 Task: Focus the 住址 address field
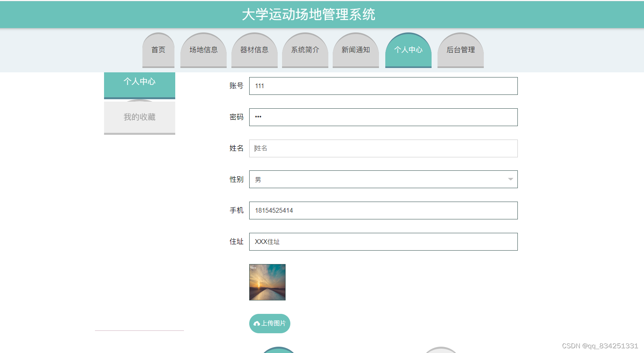point(383,242)
